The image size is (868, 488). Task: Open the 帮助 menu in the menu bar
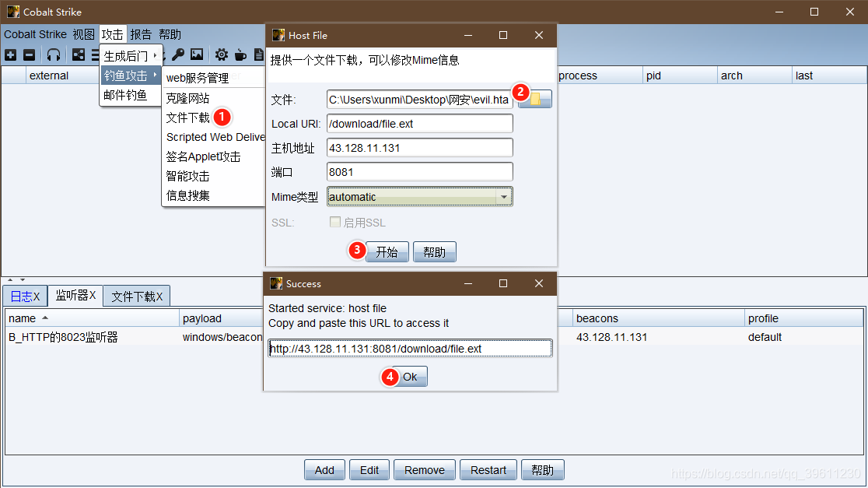(x=170, y=34)
